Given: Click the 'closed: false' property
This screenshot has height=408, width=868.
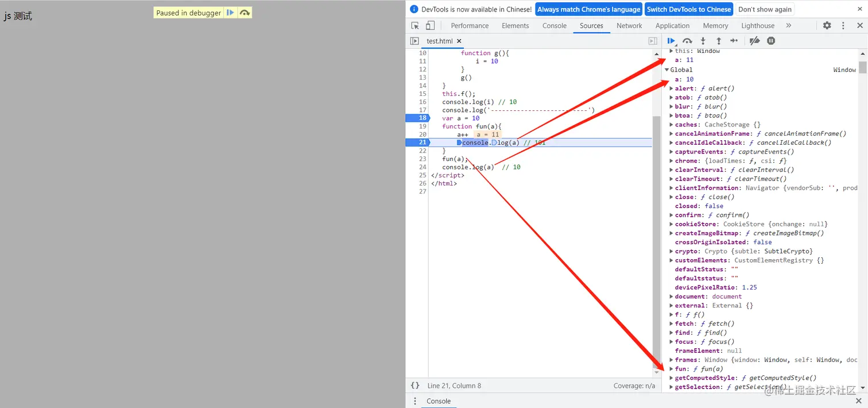Looking at the screenshot, I should pos(699,206).
